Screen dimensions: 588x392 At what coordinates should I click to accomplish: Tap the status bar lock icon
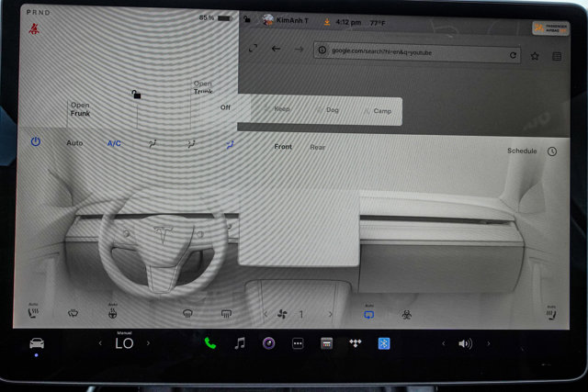pyautogui.click(x=247, y=18)
